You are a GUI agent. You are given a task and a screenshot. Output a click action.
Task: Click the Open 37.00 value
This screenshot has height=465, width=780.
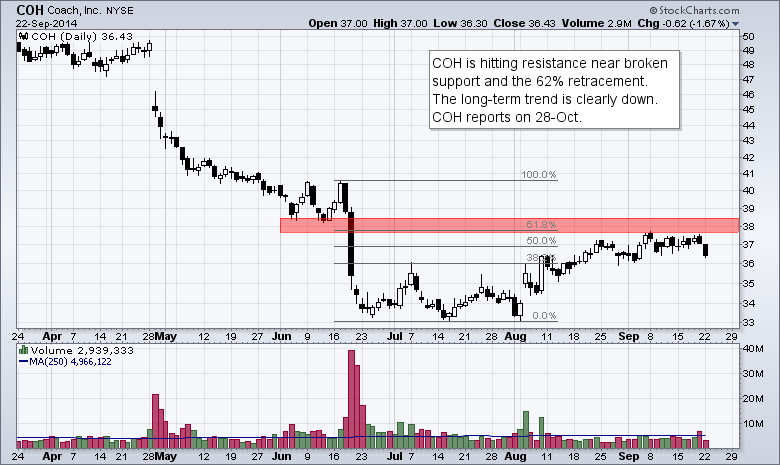pyautogui.click(x=338, y=23)
